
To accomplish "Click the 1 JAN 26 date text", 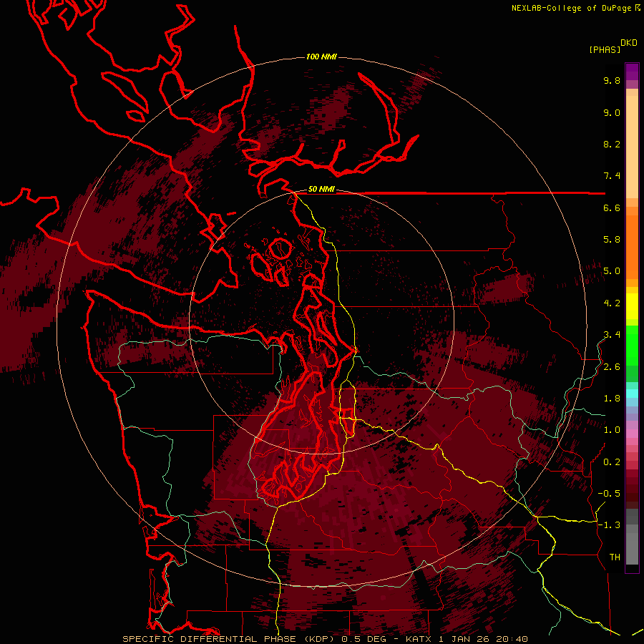I will pos(464,639).
